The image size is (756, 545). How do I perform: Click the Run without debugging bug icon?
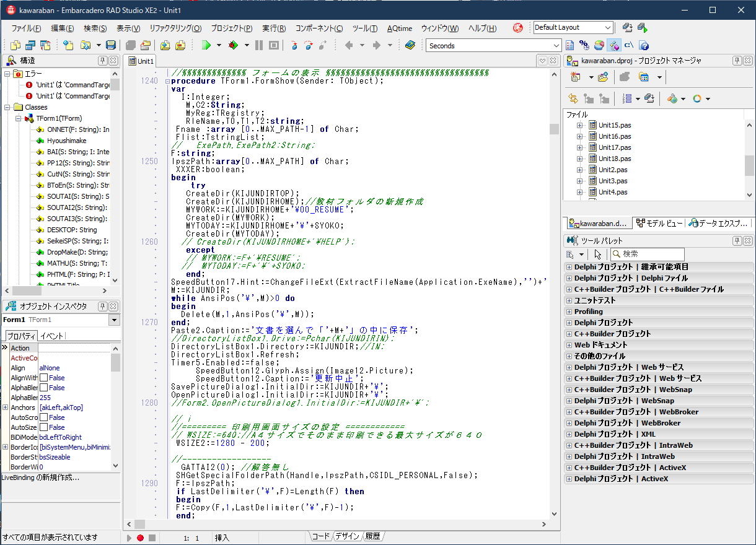[x=233, y=45]
